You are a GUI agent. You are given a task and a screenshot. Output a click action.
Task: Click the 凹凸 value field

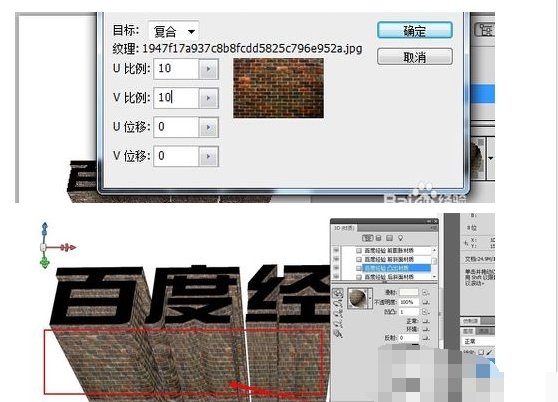coord(409,312)
